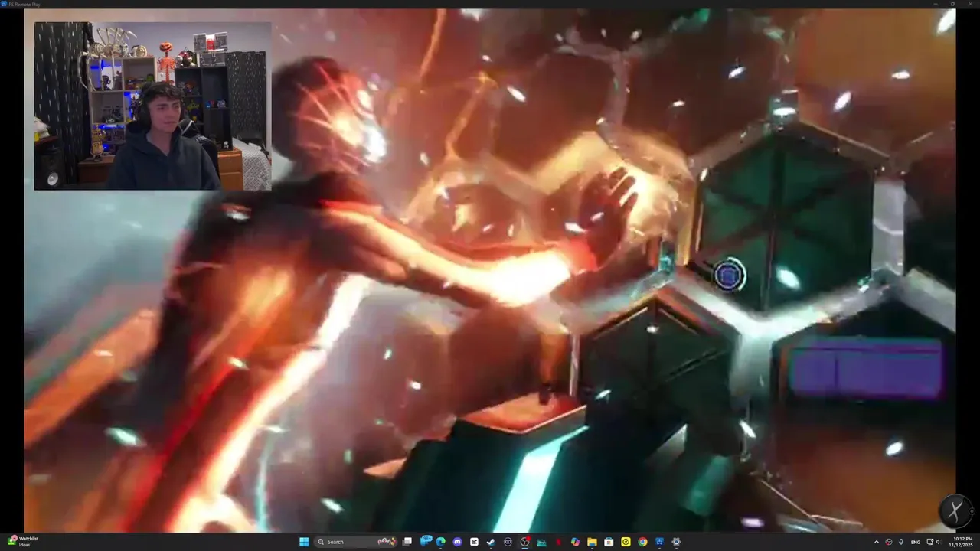Close the PS Remote Play window
Viewport: 980px width, 551px height.
(971, 4)
